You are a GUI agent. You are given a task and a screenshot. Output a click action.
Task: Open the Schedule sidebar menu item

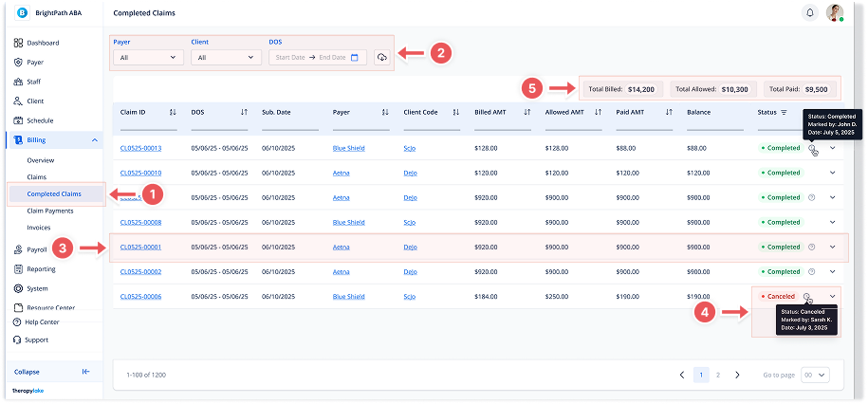[x=40, y=120]
